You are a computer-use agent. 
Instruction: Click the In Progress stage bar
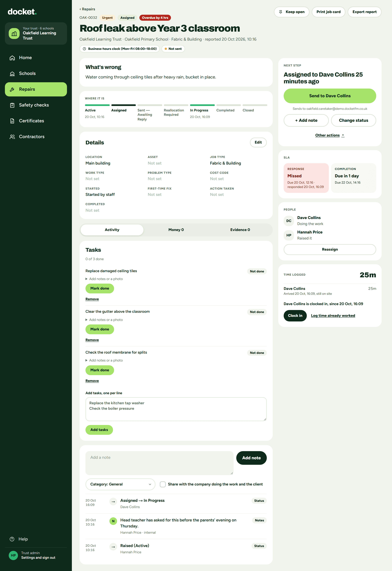(202, 105)
